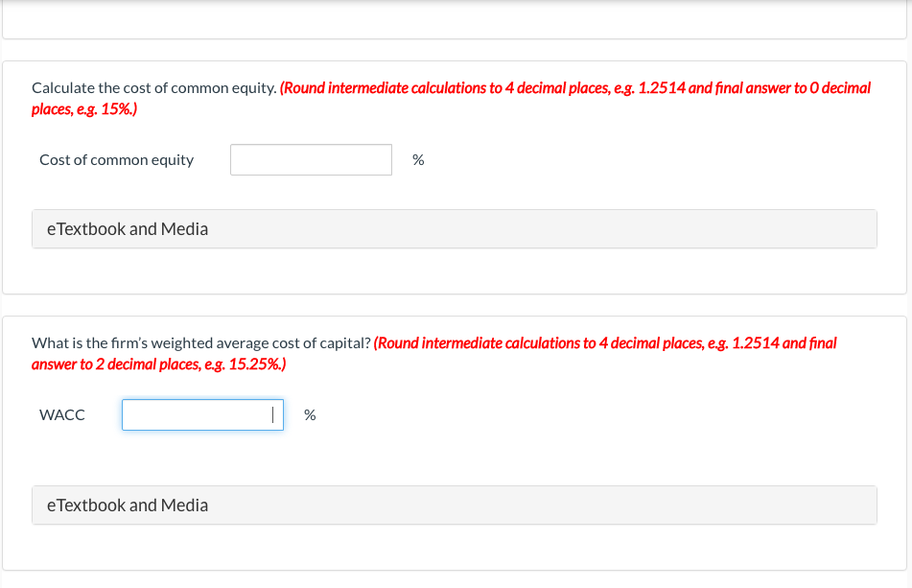
Task: Click the Cost of common equity input field
Action: coord(311,160)
